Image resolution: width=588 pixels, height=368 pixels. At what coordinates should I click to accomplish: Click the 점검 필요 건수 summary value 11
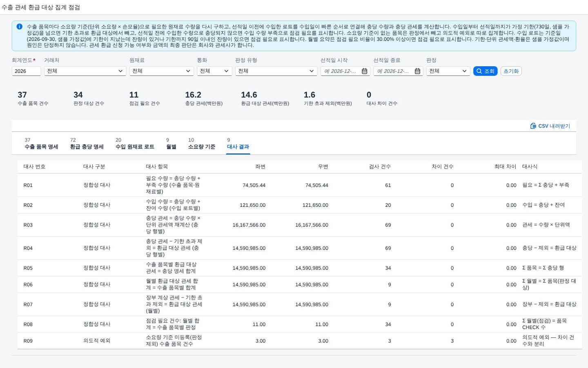pos(134,95)
